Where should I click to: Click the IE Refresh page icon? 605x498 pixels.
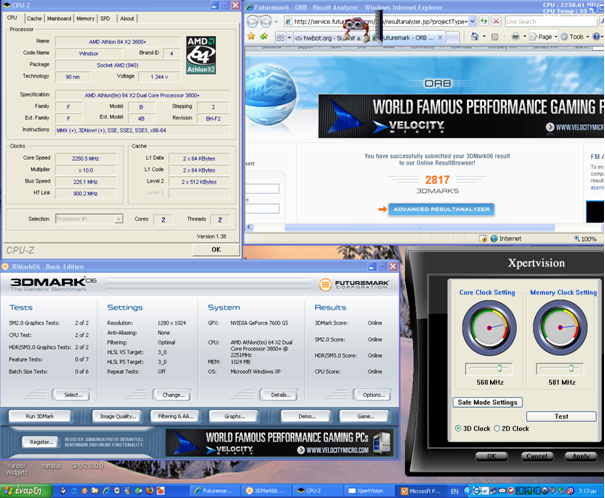[x=484, y=21]
